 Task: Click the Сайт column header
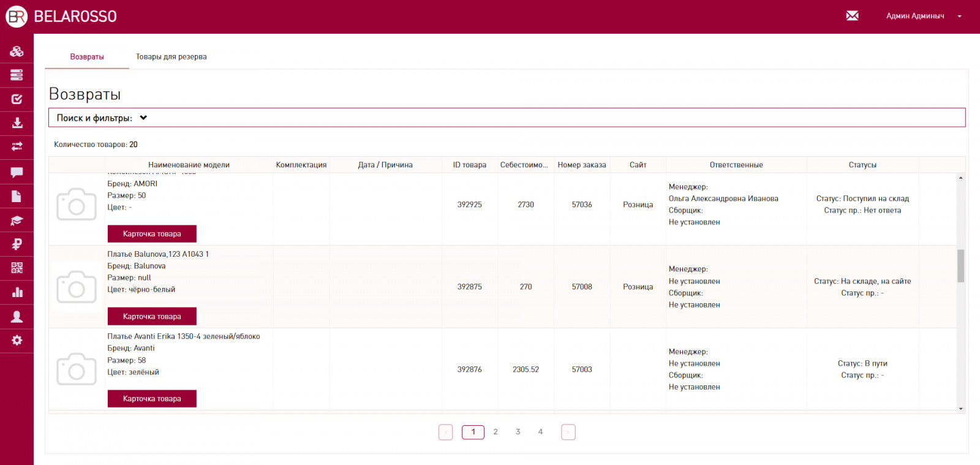[x=638, y=165]
